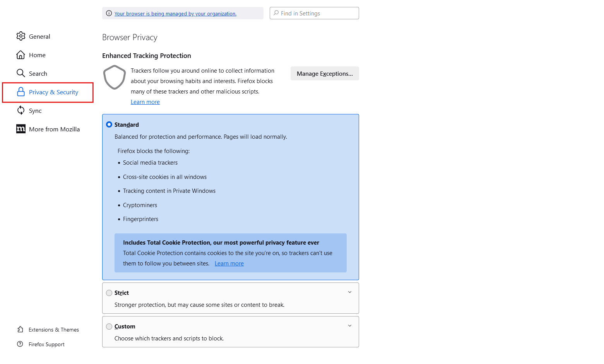
Task: Open the Extensions & Themes page
Action: (x=53, y=330)
